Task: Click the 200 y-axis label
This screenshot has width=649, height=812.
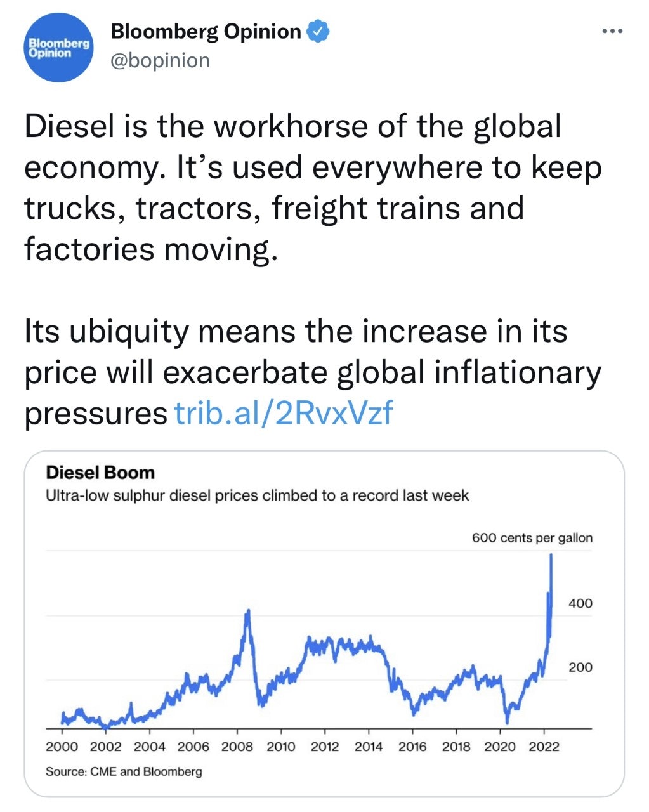Action: pos(580,667)
